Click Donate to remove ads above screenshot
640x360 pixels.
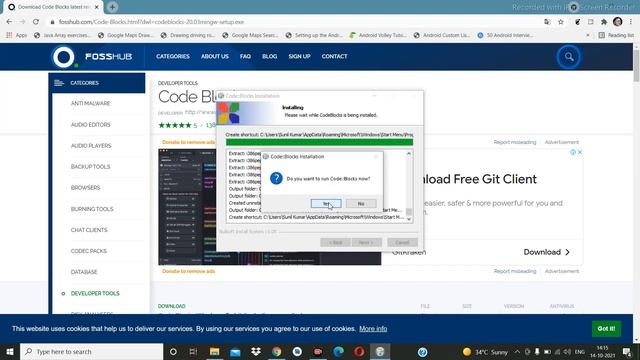pyautogui.click(x=188, y=142)
